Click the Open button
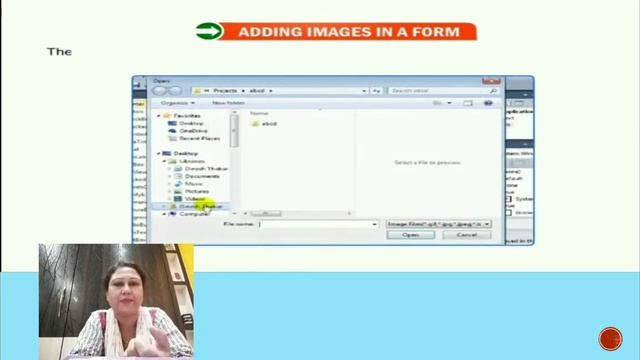The height and width of the screenshot is (360, 640). (x=411, y=235)
